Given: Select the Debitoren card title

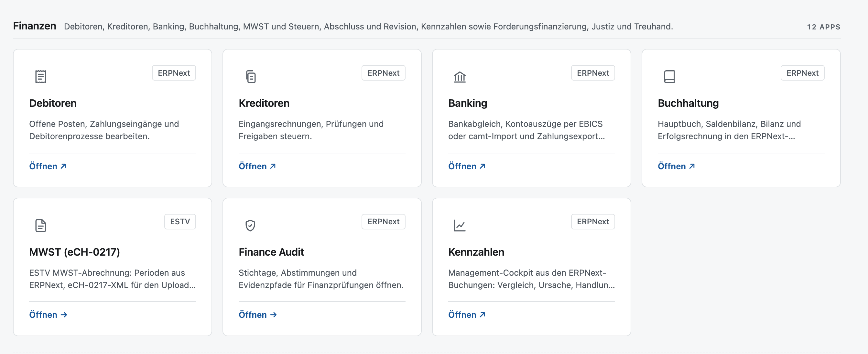Looking at the screenshot, I should click(x=53, y=103).
